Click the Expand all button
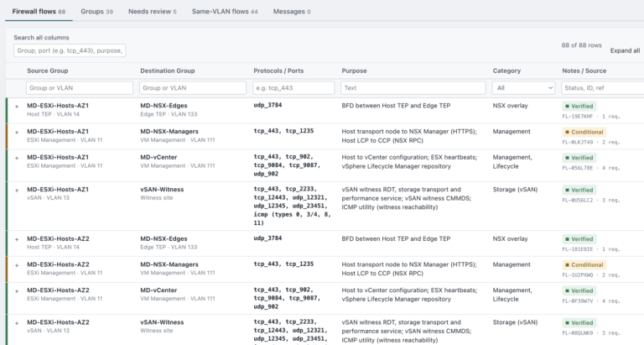This screenshot has height=345, width=644. point(625,50)
